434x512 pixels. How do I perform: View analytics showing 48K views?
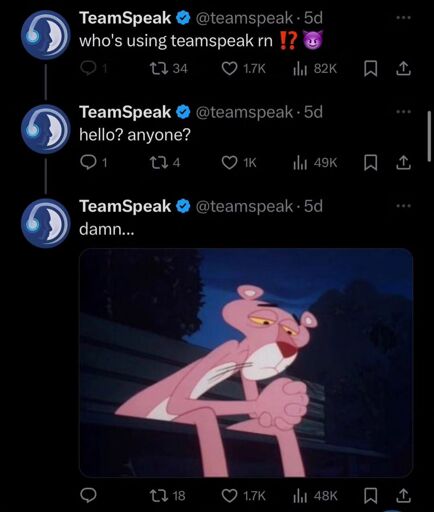tap(315, 495)
